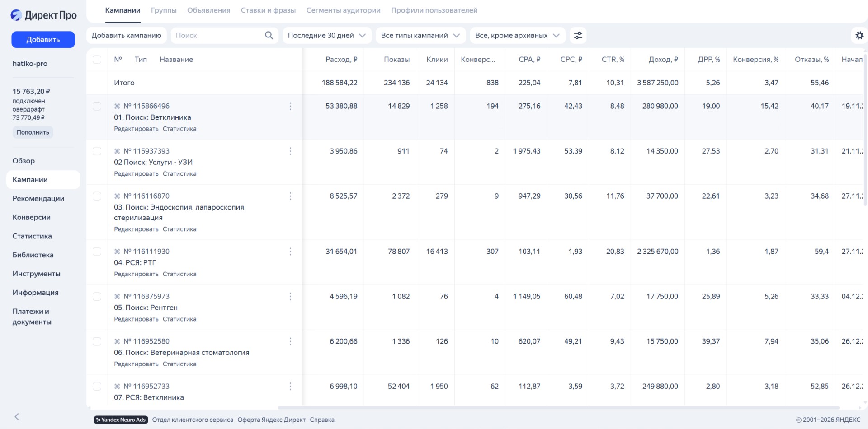This screenshot has height=429, width=868.
Task: Focus the Поиск search field
Action: click(x=217, y=35)
